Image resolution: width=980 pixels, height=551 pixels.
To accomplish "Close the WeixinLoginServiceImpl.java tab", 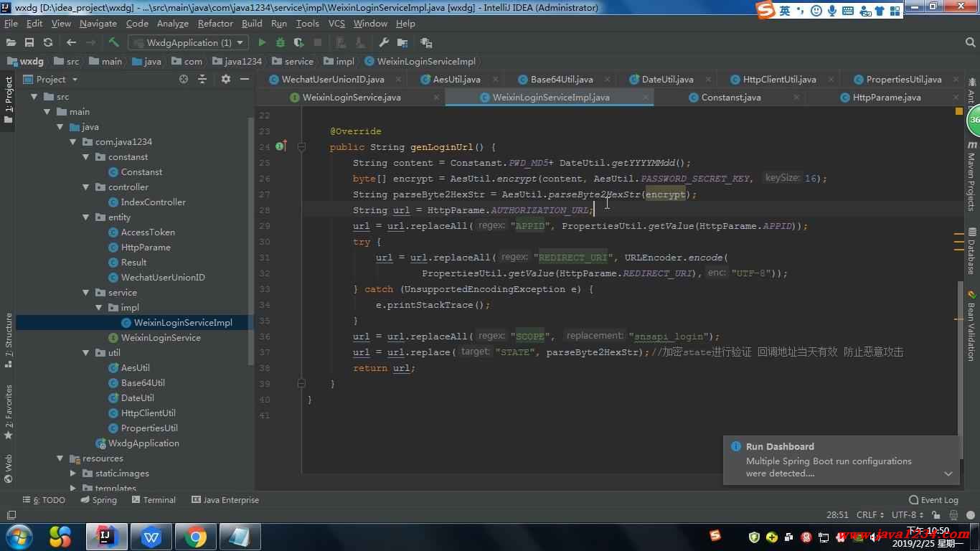I will coord(646,98).
